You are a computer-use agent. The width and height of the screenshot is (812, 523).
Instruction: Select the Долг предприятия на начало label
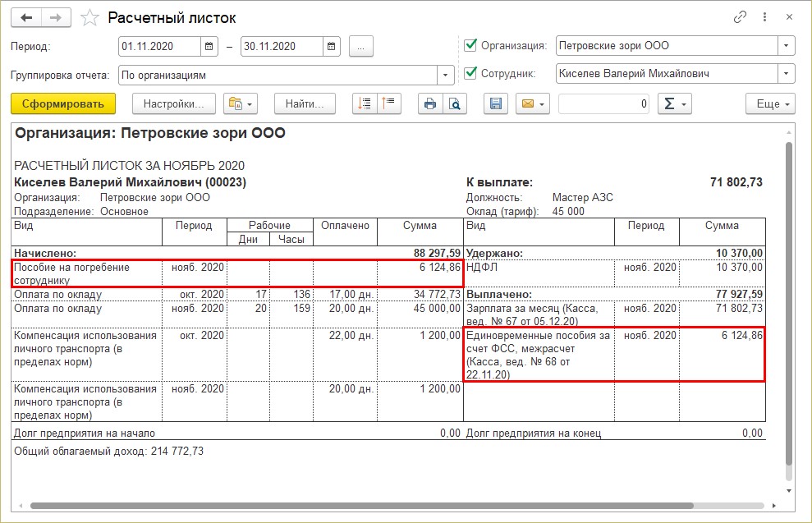[85, 434]
